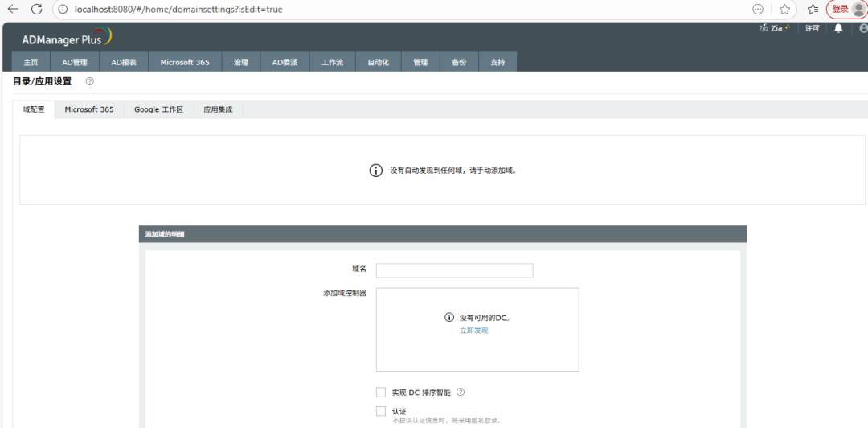
Task: Open the 工作流 menu tab
Action: pyautogui.click(x=332, y=62)
